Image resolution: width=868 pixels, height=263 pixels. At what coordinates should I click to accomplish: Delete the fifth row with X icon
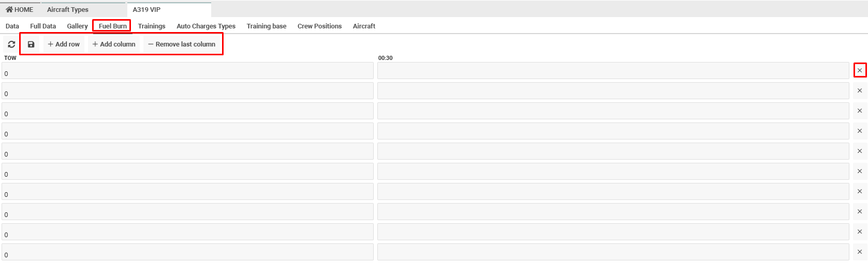click(x=860, y=151)
